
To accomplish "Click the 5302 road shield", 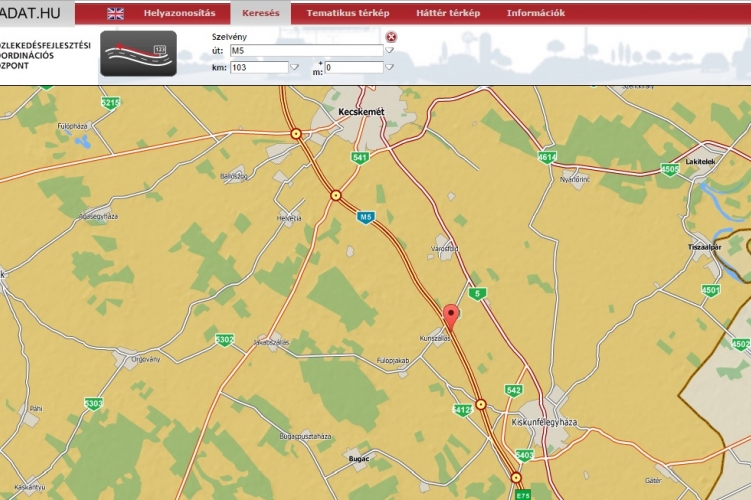I will (224, 340).
